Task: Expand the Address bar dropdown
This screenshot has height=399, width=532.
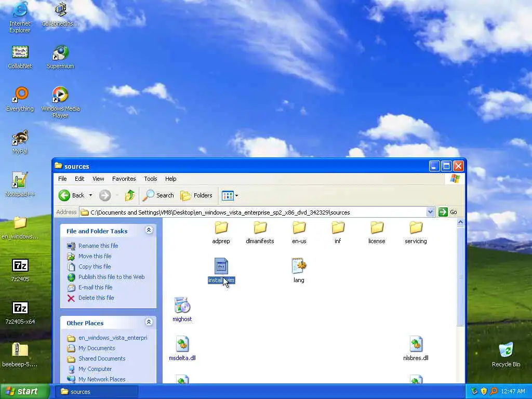Action: [x=430, y=212]
